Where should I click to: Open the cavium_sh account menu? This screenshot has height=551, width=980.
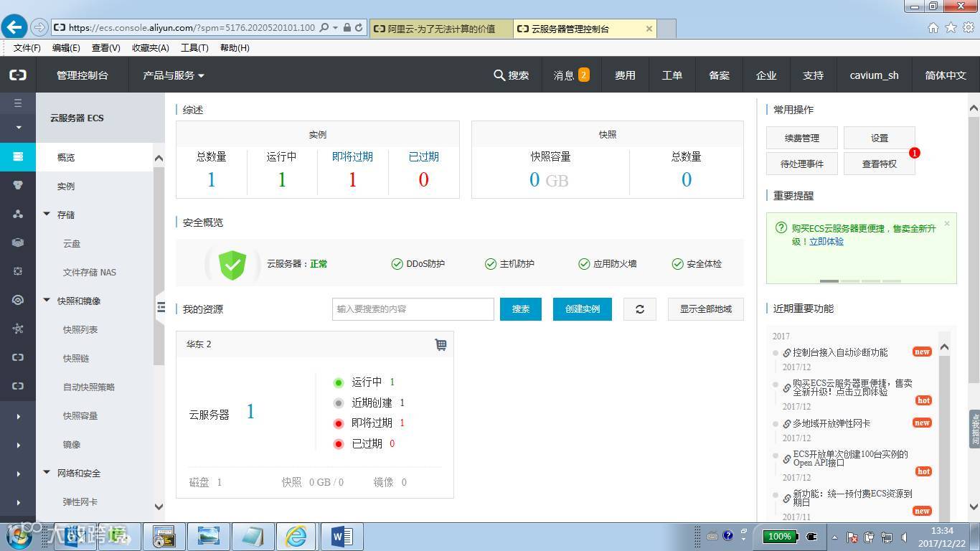pos(874,75)
